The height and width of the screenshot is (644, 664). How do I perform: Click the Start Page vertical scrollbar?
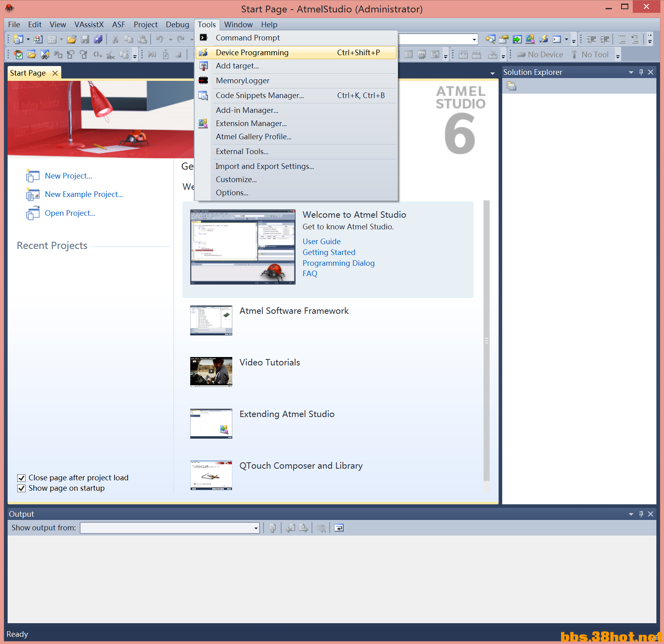(x=487, y=341)
